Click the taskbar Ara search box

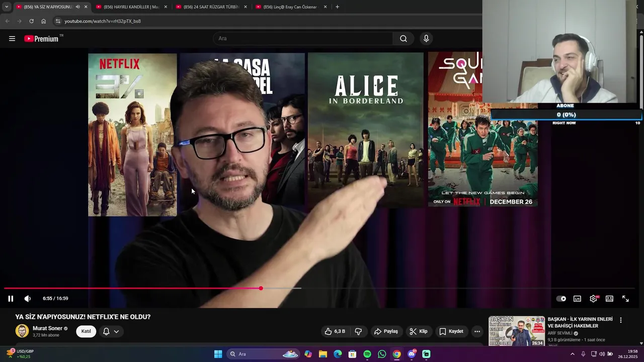tap(264, 354)
